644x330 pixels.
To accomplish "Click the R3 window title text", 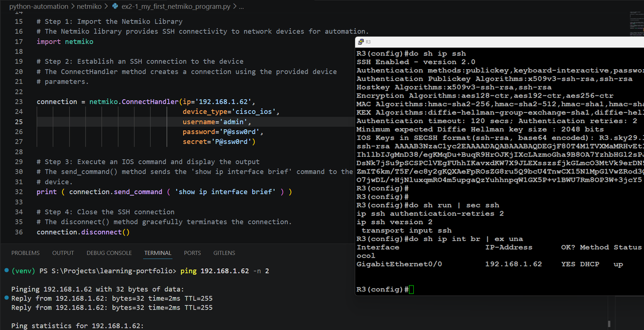I will 369,42.
